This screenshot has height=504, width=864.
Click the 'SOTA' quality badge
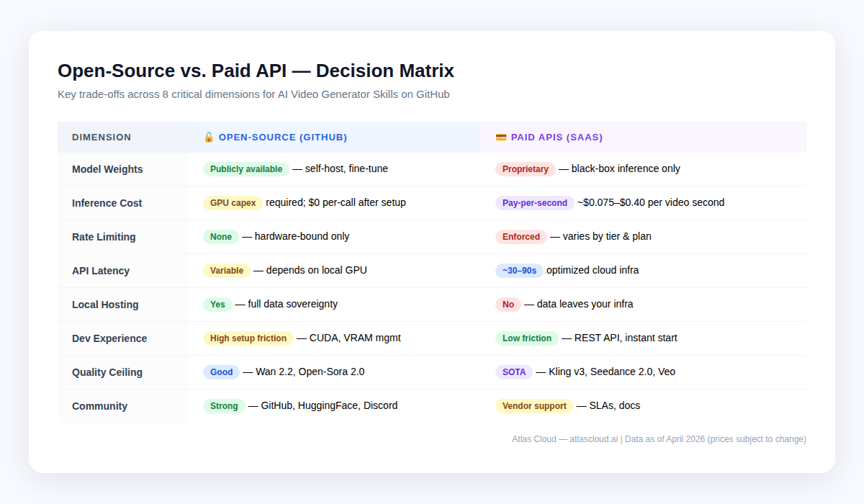pos(513,372)
